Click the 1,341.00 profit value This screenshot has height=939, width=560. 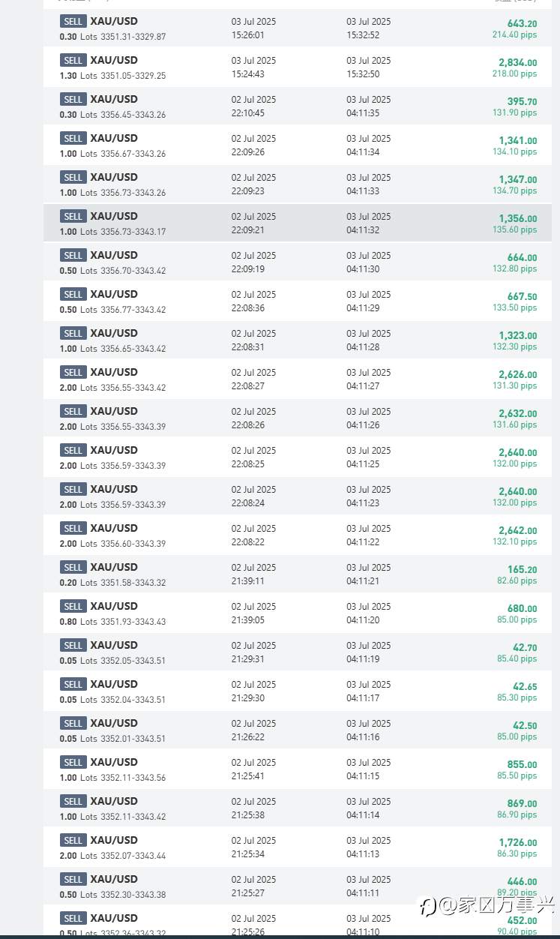[517, 140]
